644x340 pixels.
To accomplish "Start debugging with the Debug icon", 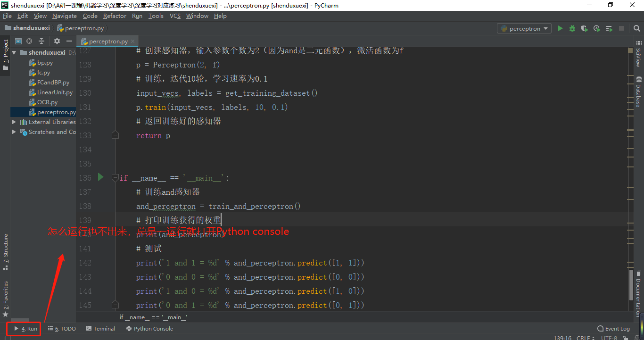I will 572,28.
